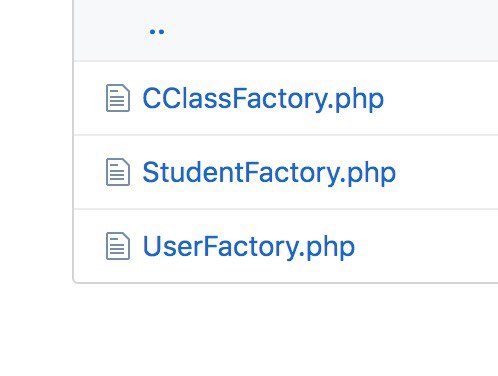This screenshot has height=376, width=498.
Task: Open the UserFactory.php file link
Action: click(x=249, y=247)
